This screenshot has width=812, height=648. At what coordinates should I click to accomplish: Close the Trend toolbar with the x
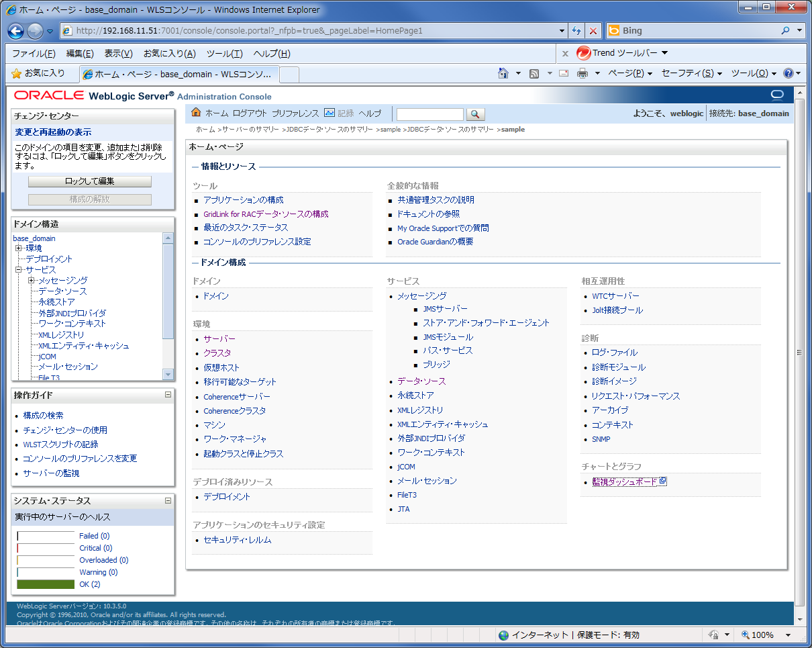pyautogui.click(x=565, y=53)
